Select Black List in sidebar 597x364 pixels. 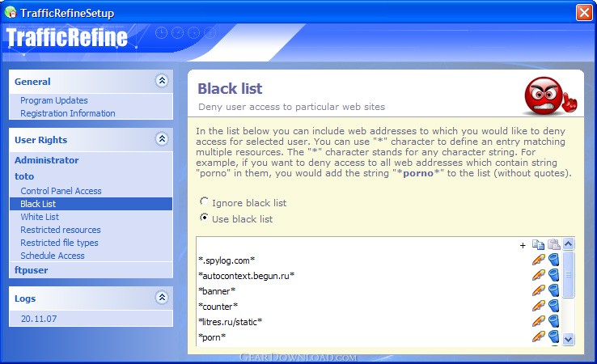click(x=91, y=204)
